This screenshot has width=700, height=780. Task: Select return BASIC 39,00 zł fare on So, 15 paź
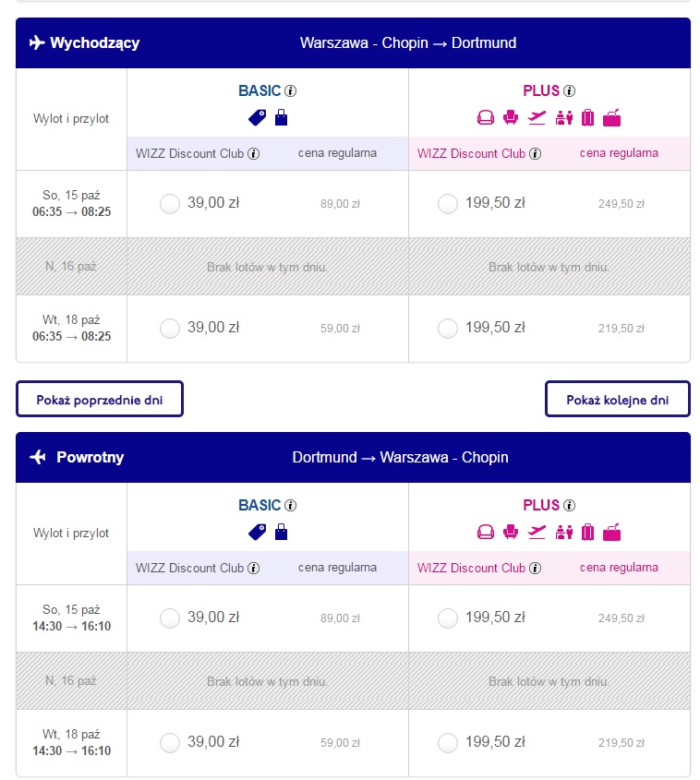click(x=170, y=618)
